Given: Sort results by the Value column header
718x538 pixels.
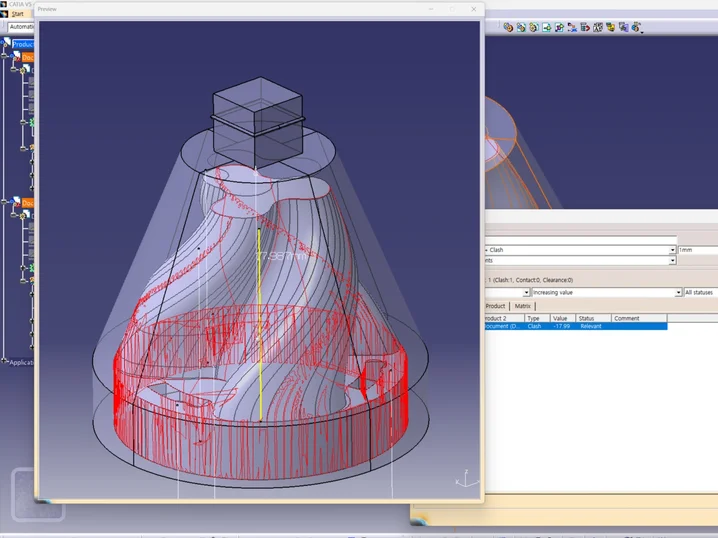Looking at the screenshot, I should click(560, 318).
